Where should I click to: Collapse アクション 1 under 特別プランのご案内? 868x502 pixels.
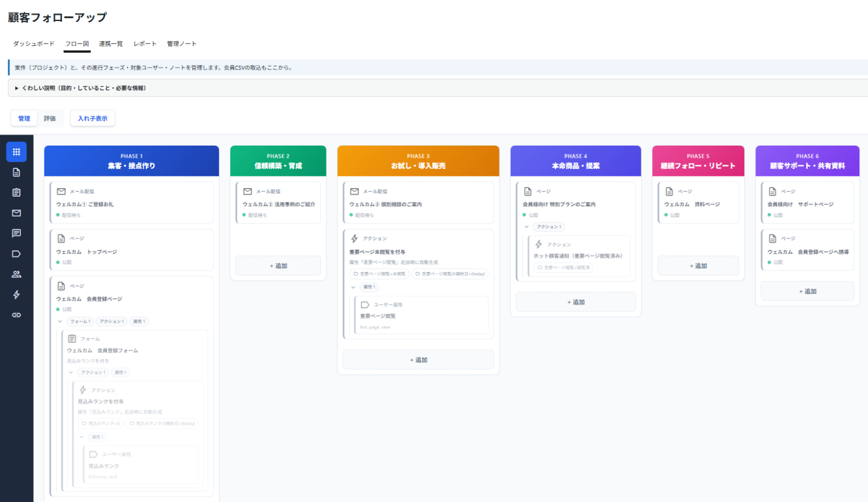coord(527,227)
